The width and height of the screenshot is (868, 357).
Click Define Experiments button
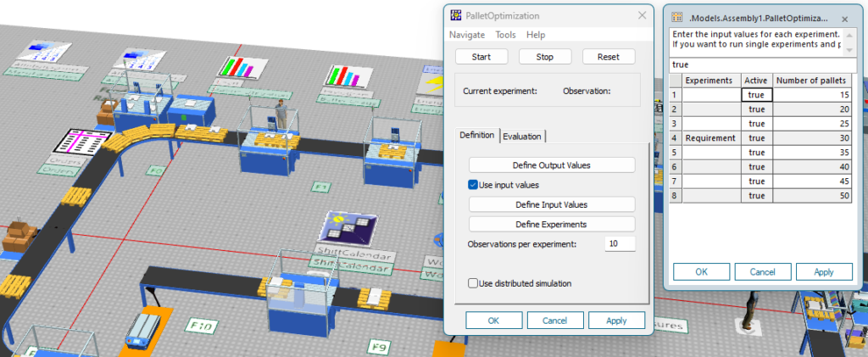(551, 225)
